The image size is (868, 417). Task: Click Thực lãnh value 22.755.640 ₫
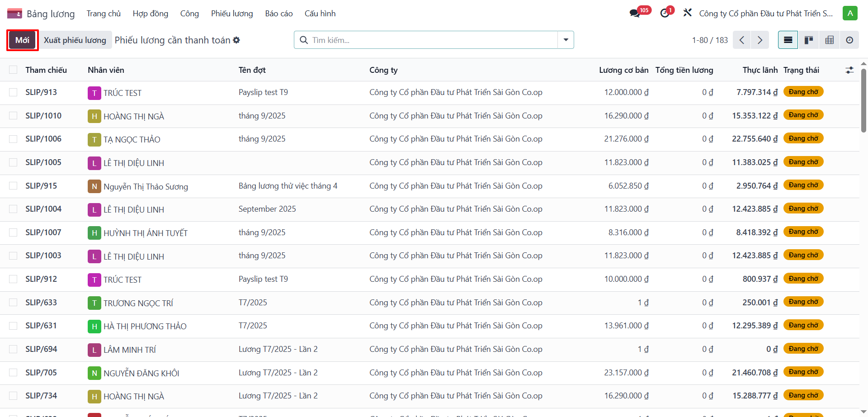click(755, 139)
